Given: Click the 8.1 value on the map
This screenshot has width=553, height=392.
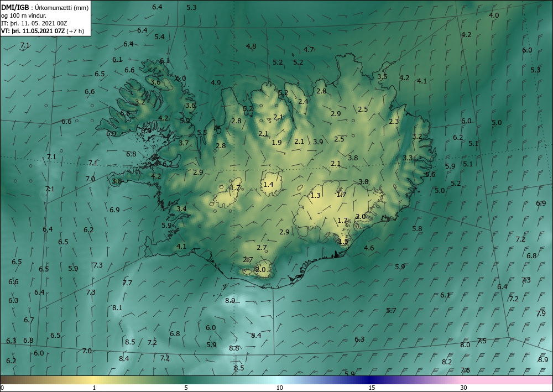Looking at the screenshot, I should tap(117, 308).
